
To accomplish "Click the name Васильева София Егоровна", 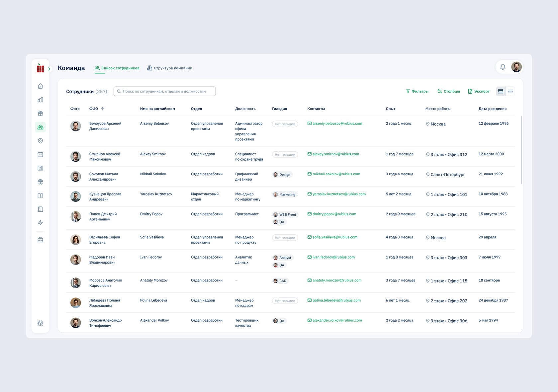I will pos(105,240).
